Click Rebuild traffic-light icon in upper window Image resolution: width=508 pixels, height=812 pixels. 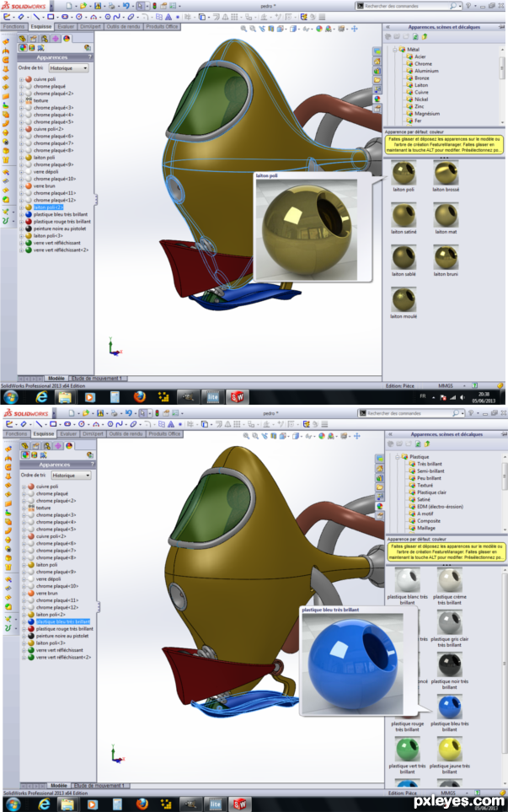tap(154, 6)
